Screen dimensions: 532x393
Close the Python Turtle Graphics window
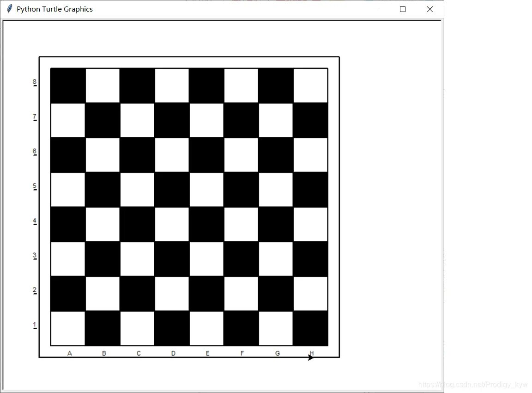[429, 9]
